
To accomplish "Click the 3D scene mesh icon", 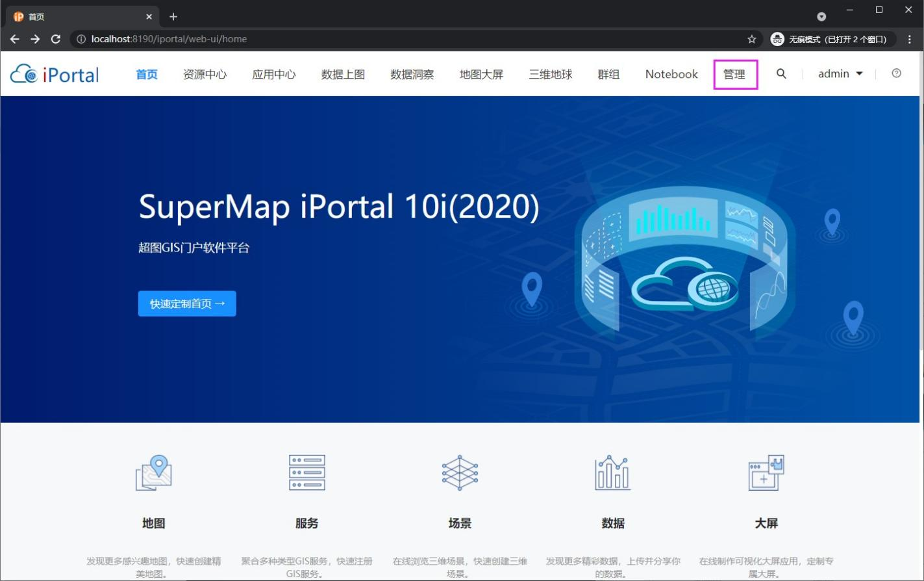I will click(460, 472).
